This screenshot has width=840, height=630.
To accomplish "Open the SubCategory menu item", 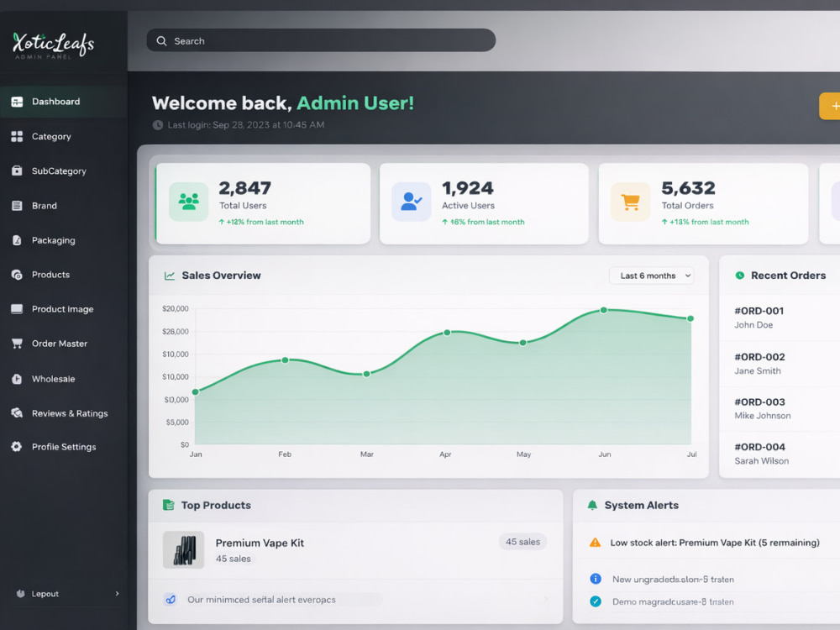I will [63, 171].
